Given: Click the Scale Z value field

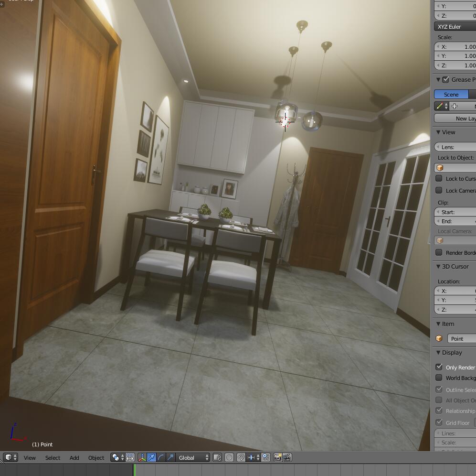Looking at the screenshot, I should point(455,65).
